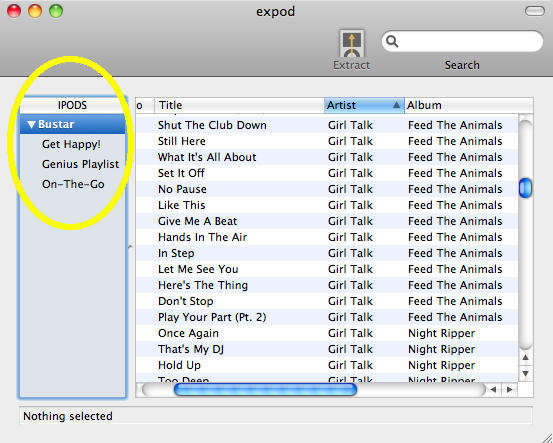Click the red close window button
Image resolution: width=553 pixels, height=443 pixels.
[x=14, y=11]
